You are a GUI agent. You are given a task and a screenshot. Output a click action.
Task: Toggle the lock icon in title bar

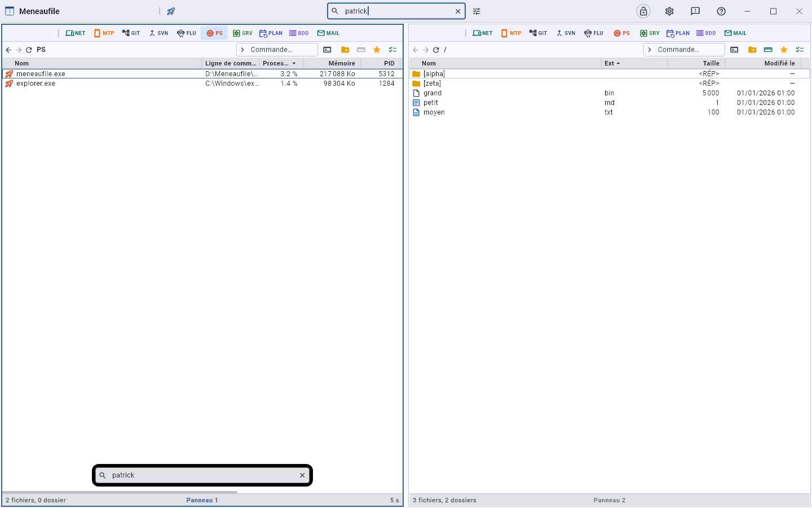(643, 11)
